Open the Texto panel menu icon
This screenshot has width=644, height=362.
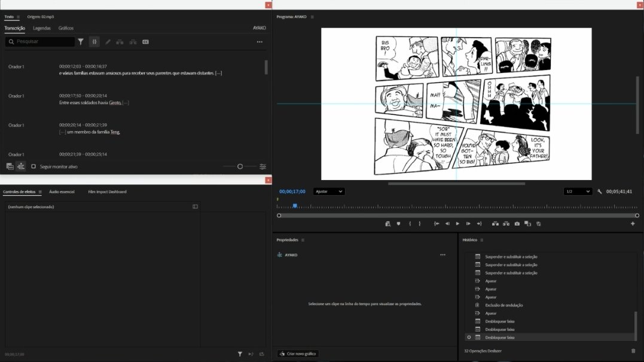18,17
